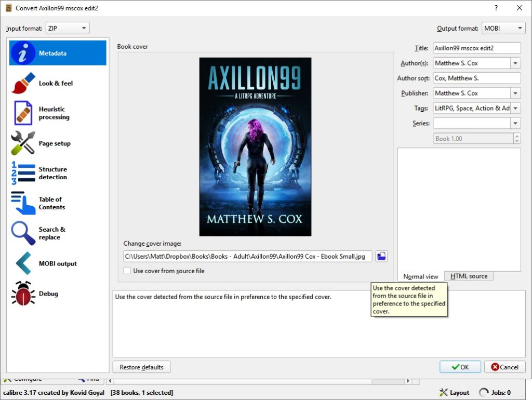The width and height of the screenshot is (532, 400).
Task: Click the Jobs spinner icon
Action: (484, 393)
